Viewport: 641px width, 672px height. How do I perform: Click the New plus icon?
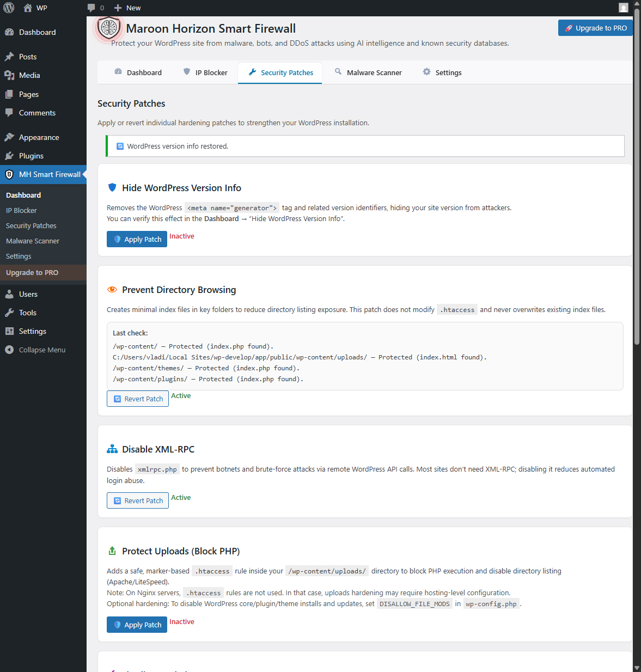(118, 8)
